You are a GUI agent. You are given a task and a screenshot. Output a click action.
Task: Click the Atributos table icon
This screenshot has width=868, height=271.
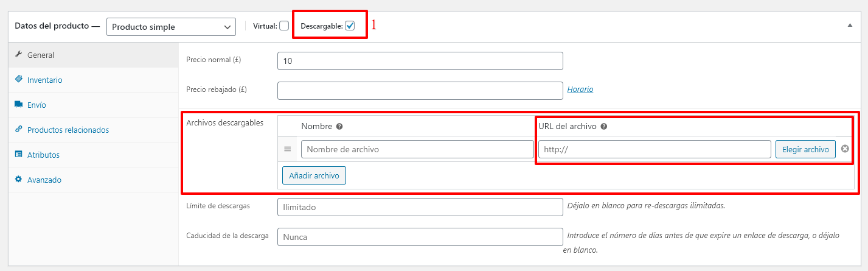tap(18, 155)
